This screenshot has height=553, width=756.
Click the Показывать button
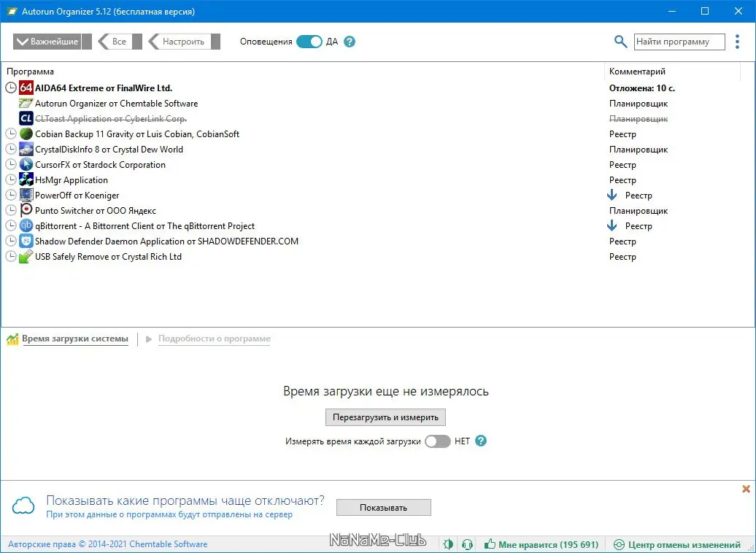pos(383,507)
